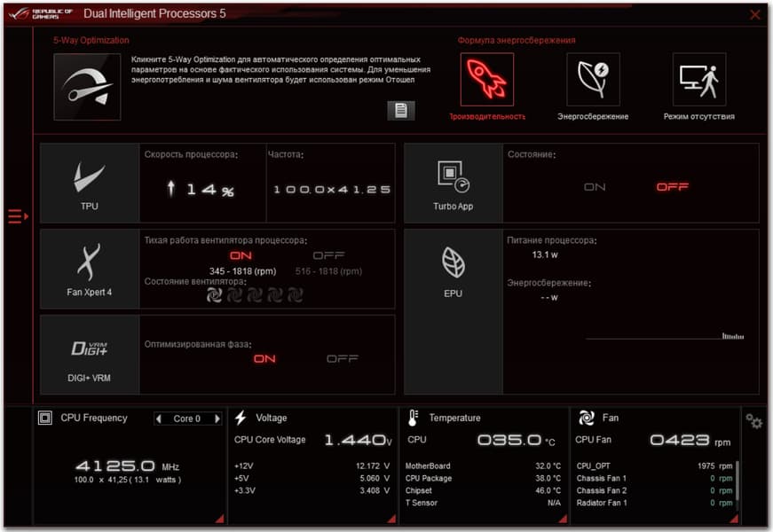Close the Dual Intelligent Processors window

[754, 15]
